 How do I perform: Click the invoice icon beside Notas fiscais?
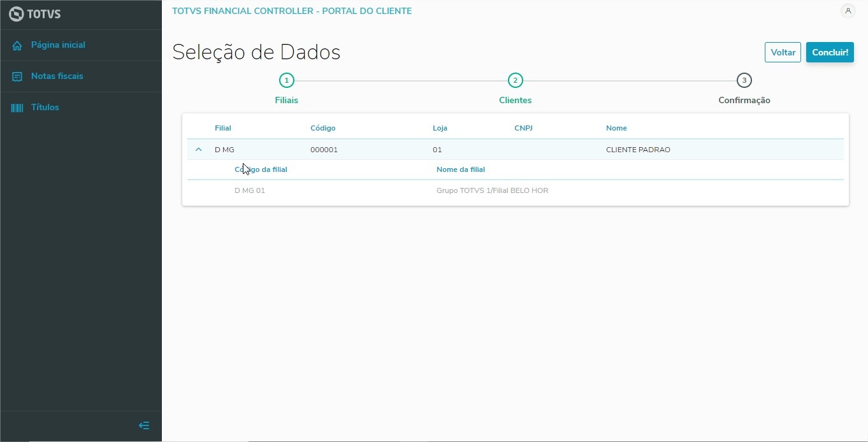click(x=17, y=76)
